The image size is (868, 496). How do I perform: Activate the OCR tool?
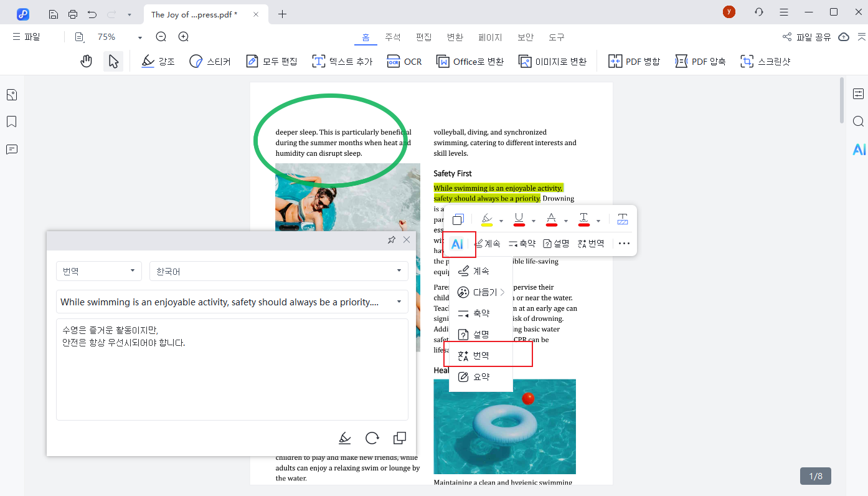(x=403, y=60)
